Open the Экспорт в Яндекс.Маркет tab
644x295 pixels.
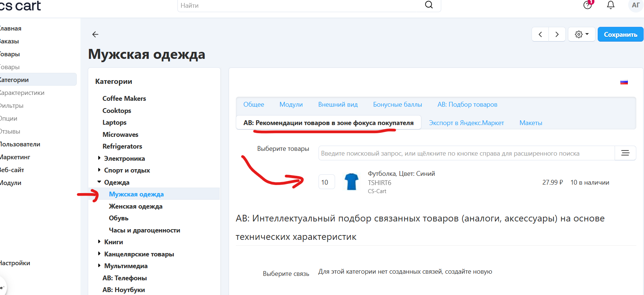pyautogui.click(x=466, y=123)
